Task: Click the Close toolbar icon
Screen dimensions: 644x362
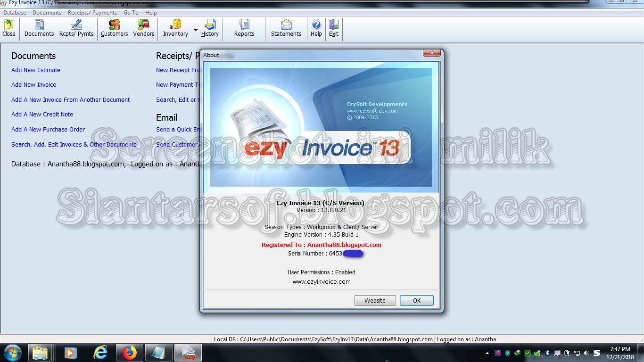Action: tap(9, 28)
